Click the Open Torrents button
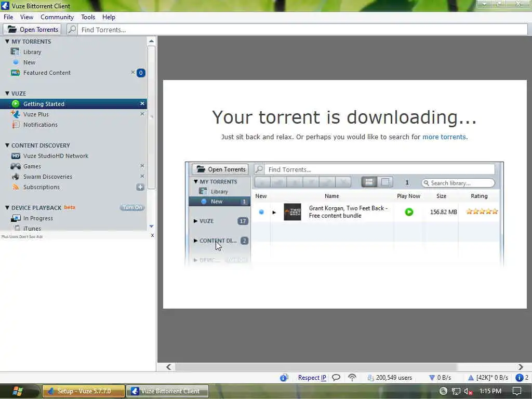Viewport: 532px width, 399px height. [32, 30]
